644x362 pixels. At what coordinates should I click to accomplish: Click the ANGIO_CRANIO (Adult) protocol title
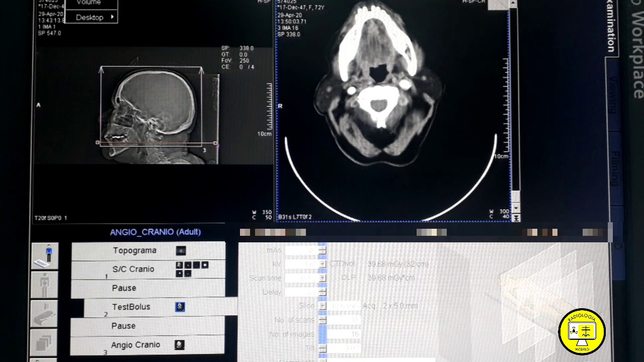(x=155, y=232)
